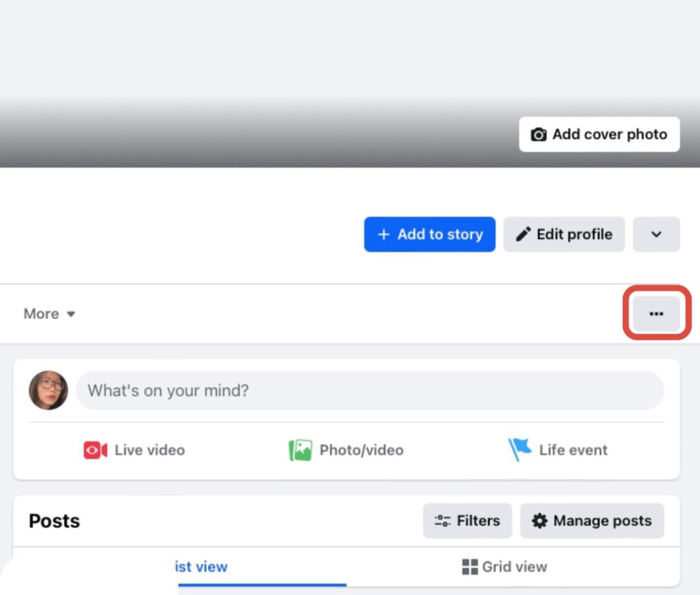This screenshot has width=700, height=595.
Task: Select the pencil icon on Edit profile
Action: [x=524, y=234]
